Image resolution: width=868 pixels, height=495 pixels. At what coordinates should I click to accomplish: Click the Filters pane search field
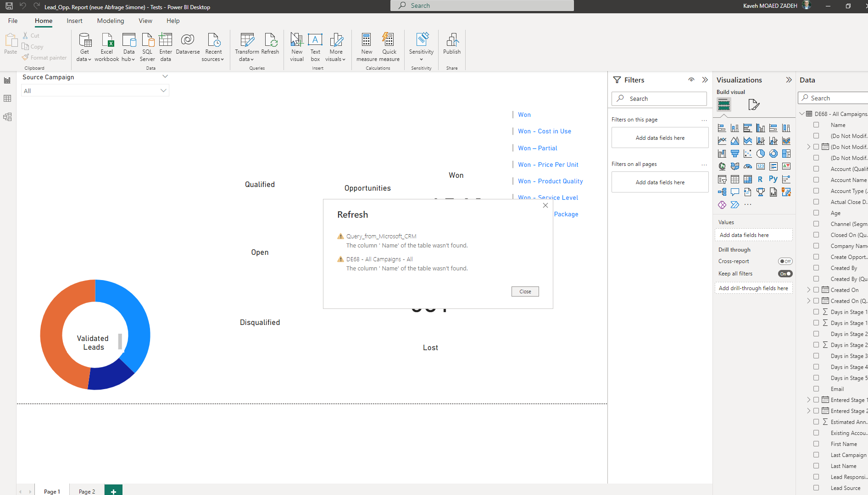coord(659,99)
